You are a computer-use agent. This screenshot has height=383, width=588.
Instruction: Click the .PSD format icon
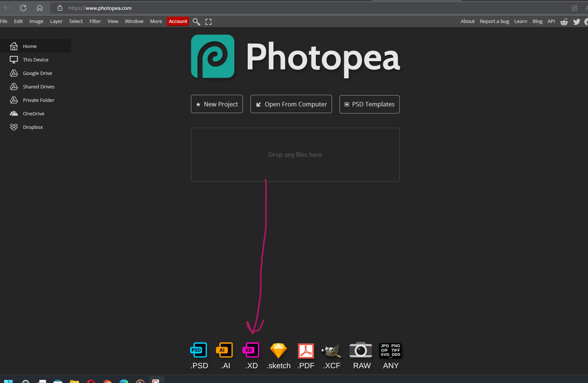pos(199,351)
